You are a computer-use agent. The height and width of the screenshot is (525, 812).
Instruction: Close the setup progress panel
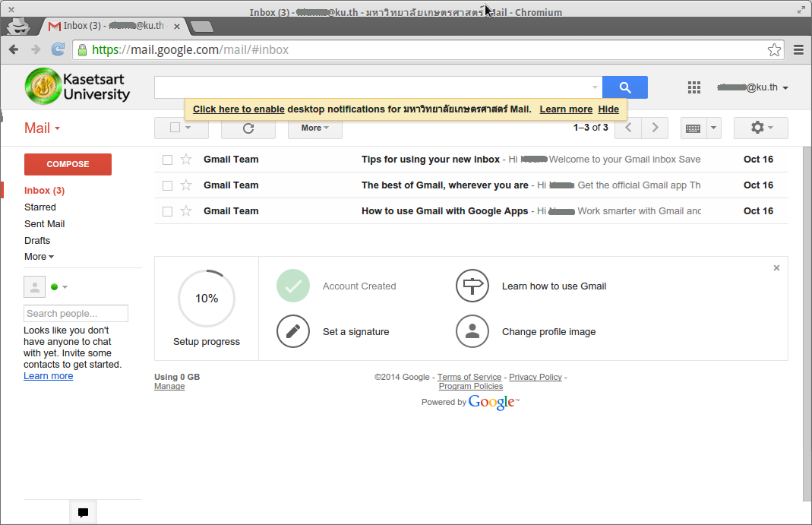[x=776, y=267]
